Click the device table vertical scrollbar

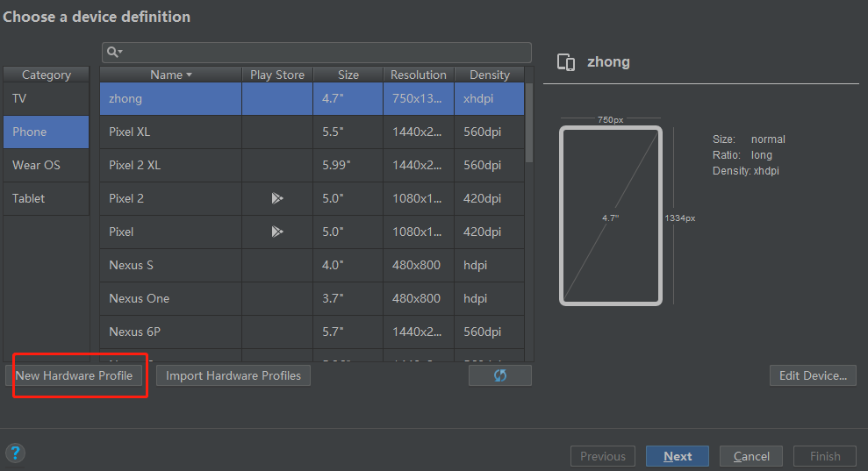[529, 123]
